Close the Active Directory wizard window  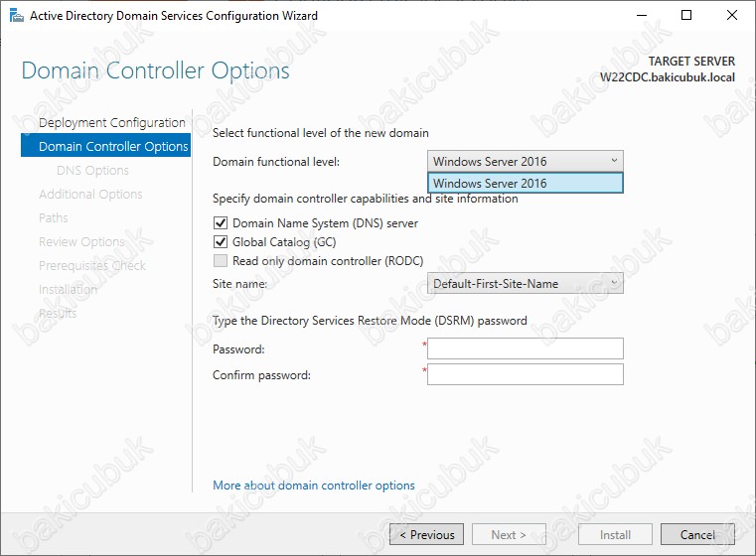pyautogui.click(x=732, y=16)
